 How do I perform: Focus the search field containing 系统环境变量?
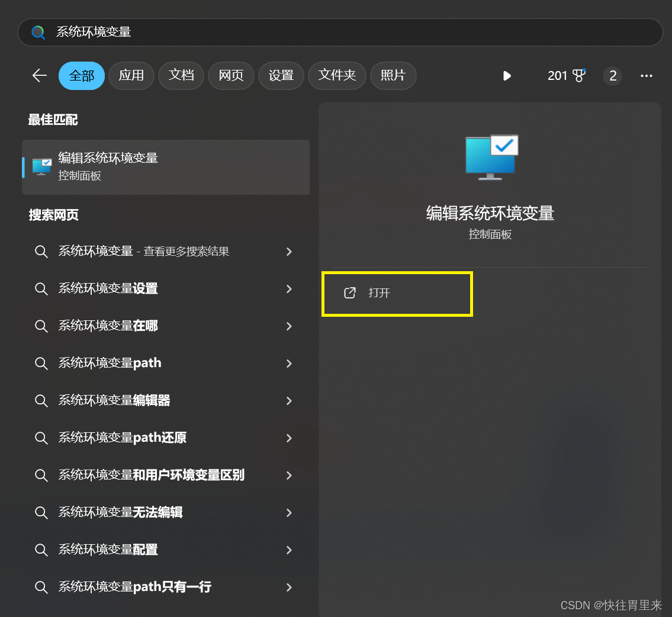coord(340,32)
